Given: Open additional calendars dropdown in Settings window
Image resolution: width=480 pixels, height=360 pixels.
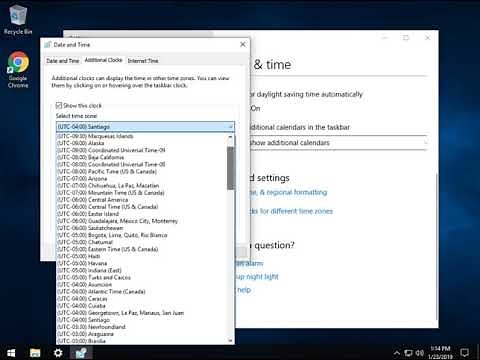Looking at the screenshot, I should pyautogui.click(x=338, y=143).
